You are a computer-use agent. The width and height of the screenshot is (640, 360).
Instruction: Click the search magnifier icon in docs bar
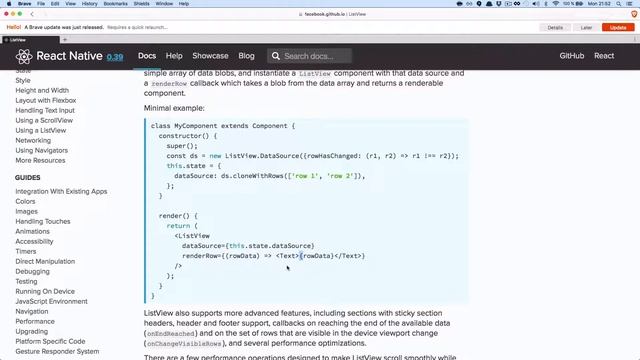276,56
